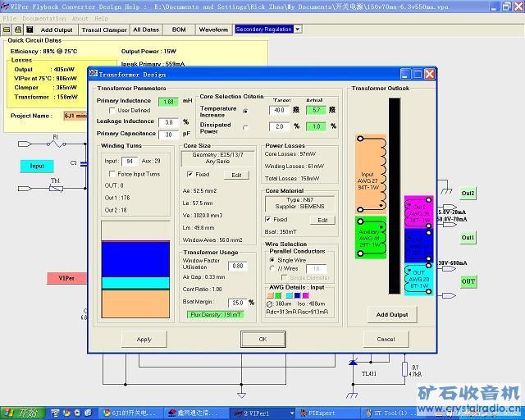
Task: Enable the User Defined checkbox
Action: pos(112,110)
